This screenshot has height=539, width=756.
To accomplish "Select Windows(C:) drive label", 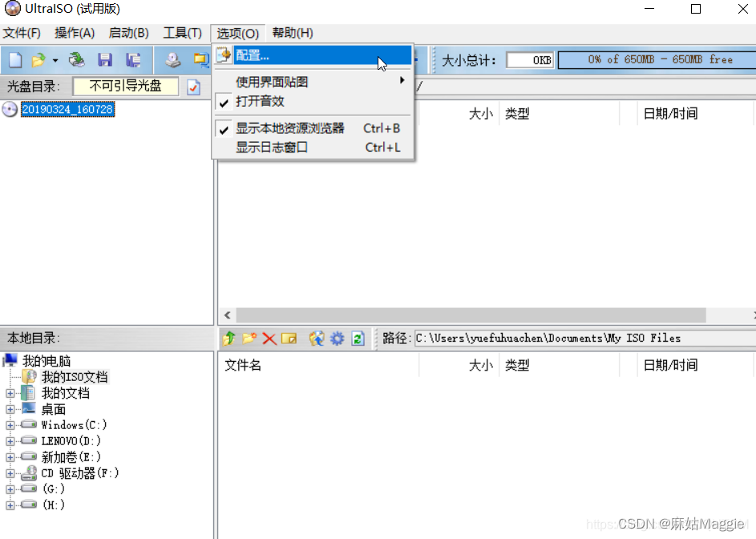I will pyautogui.click(x=74, y=425).
